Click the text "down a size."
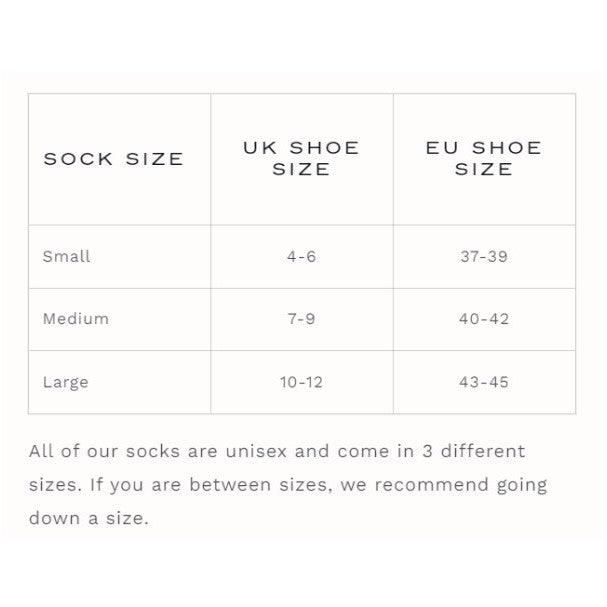607x607 pixels. pos(88,519)
